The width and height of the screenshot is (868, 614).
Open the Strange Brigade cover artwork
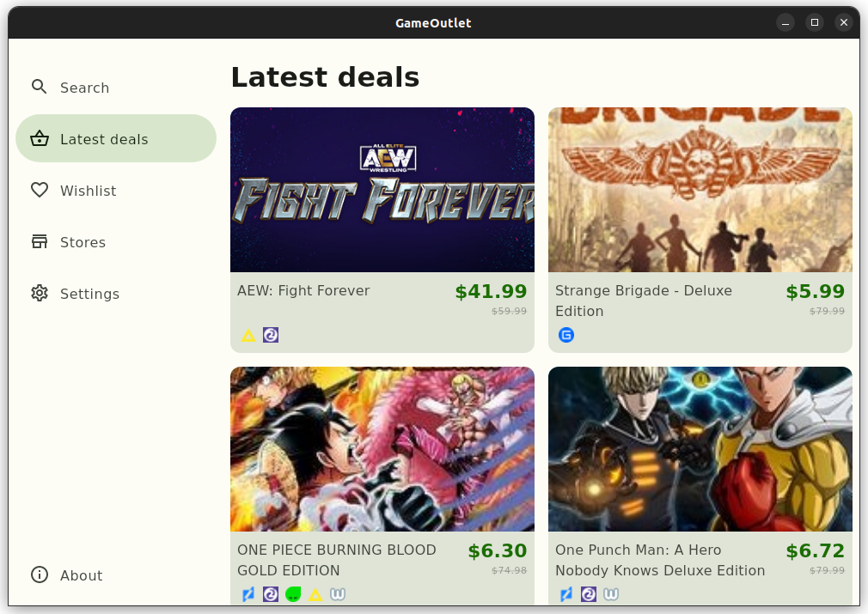point(700,190)
